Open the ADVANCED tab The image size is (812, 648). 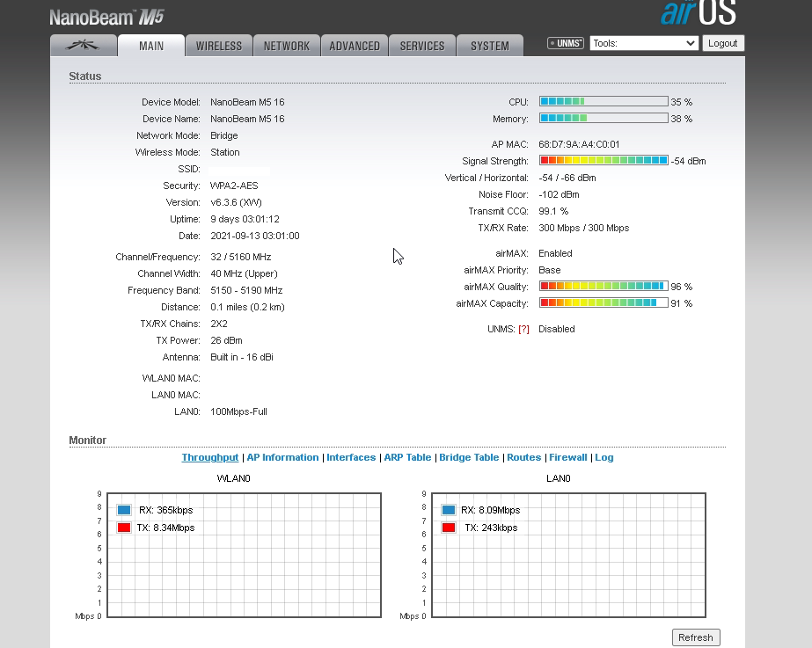[355, 46]
